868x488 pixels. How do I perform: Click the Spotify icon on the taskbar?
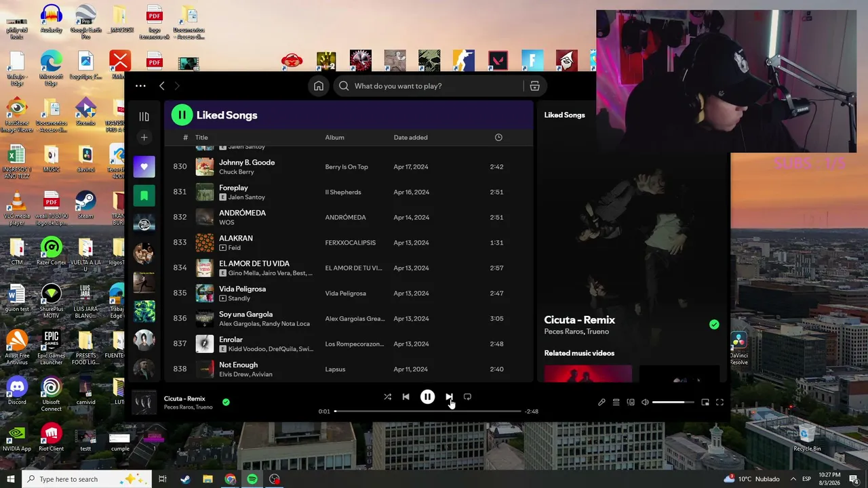(252, 479)
